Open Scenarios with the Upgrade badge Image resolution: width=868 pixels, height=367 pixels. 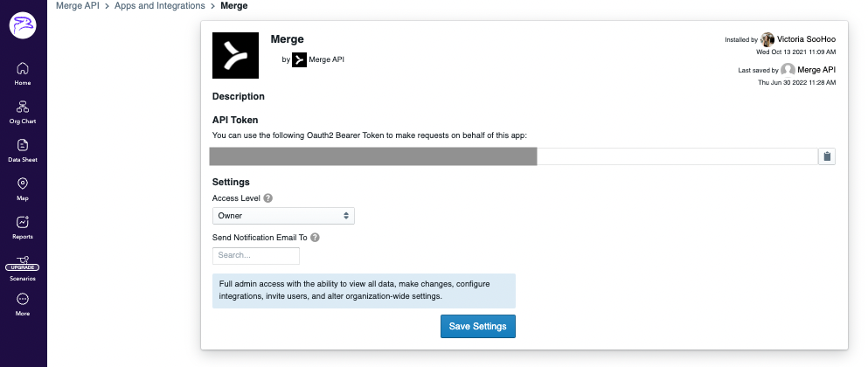pyautogui.click(x=23, y=266)
